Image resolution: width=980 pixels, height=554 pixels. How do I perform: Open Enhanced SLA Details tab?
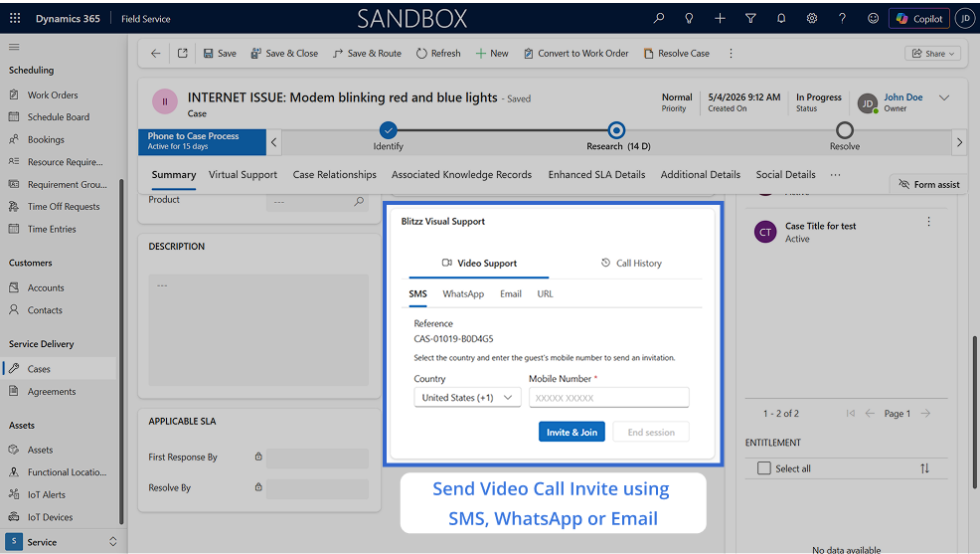point(596,174)
